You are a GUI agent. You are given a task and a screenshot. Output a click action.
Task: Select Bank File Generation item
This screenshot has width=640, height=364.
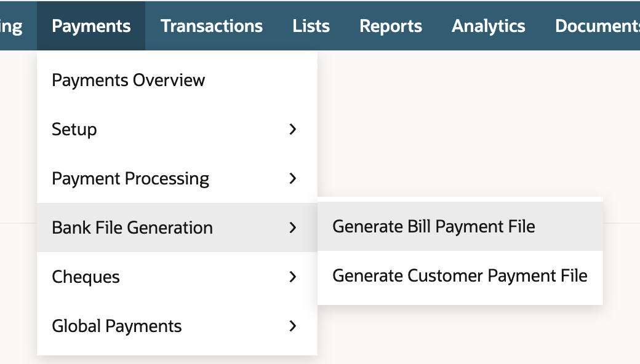point(177,228)
